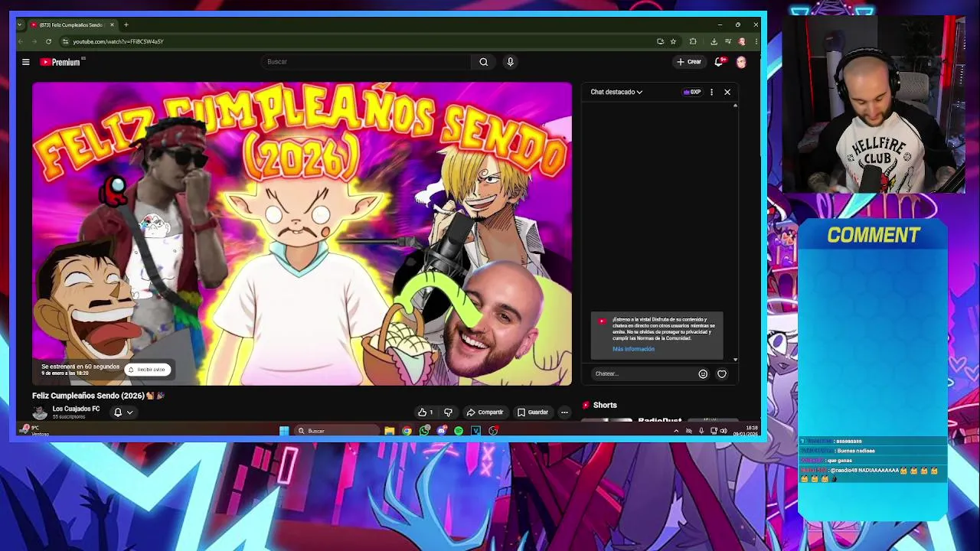
Task: Like the Feliz Cumpleaños Sendo video
Action: (426, 412)
